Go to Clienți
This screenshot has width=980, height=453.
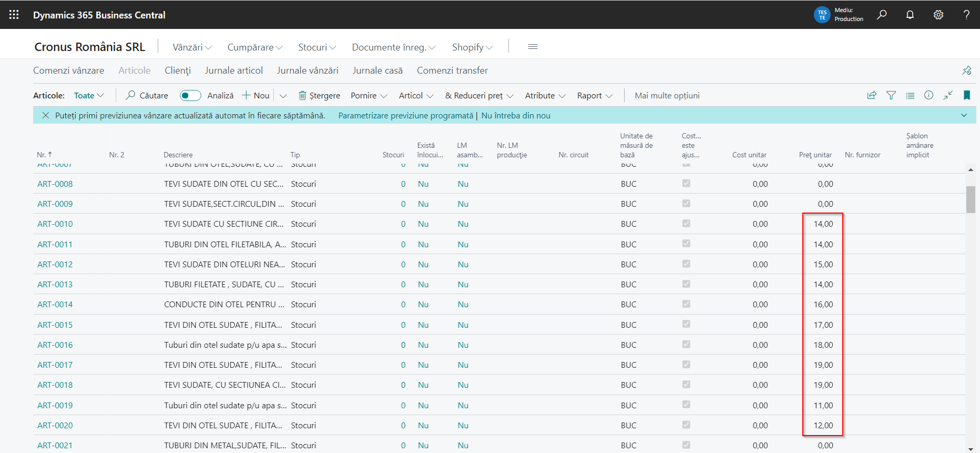pyautogui.click(x=178, y=71)
